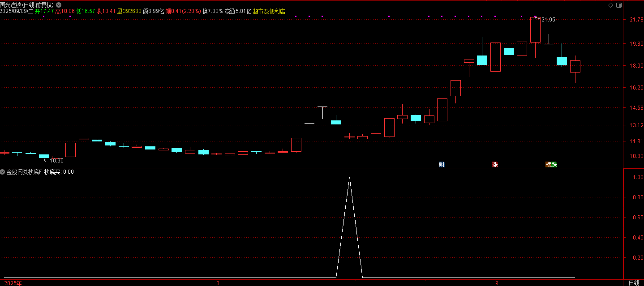Click the diamond icon at chart top-right

click(x=610, y=5)
